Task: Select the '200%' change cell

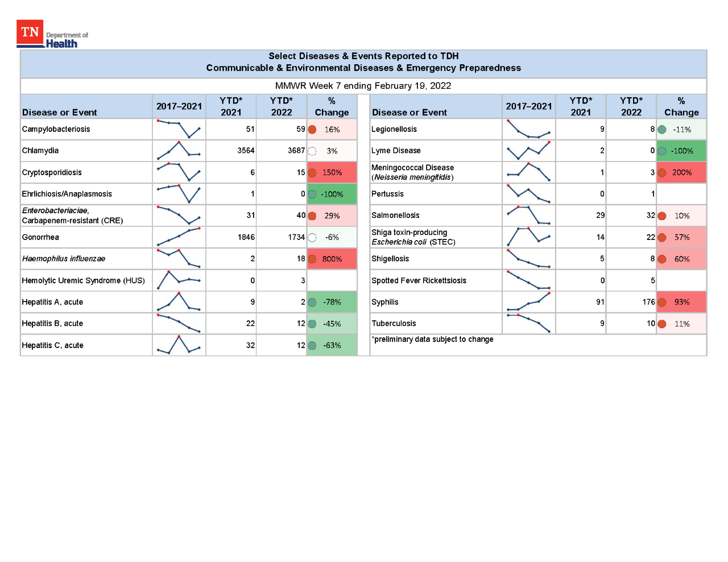Action: click(x=681, y=172)
